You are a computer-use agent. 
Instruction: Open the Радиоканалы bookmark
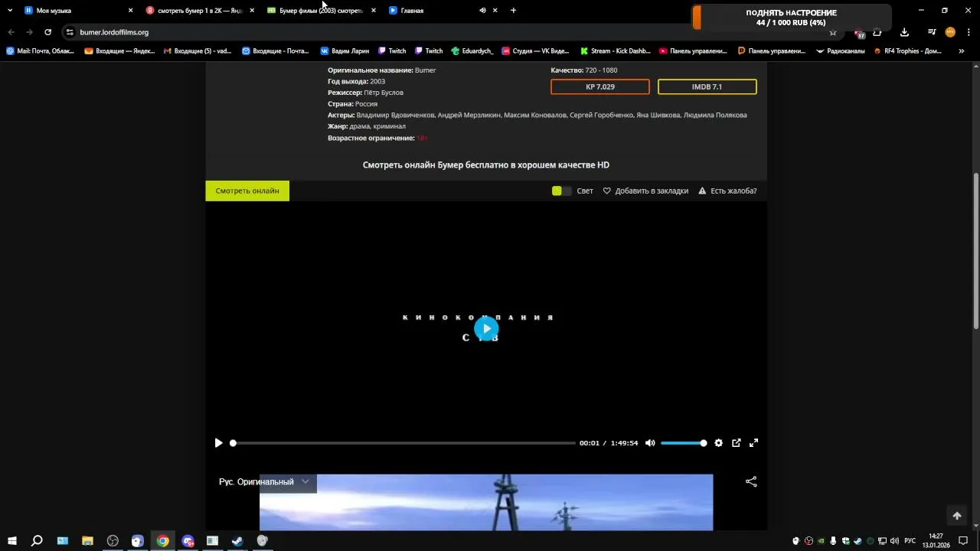click(841, 51)
